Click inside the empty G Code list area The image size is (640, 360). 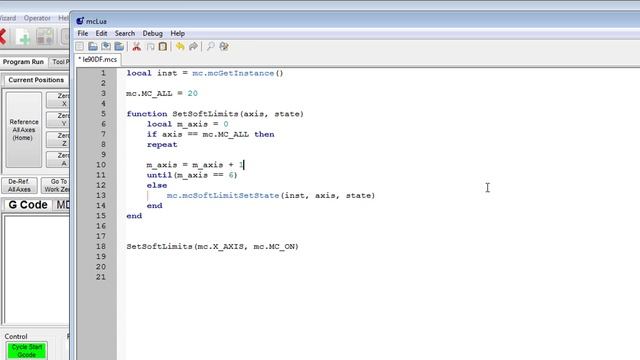coord(37,269)
